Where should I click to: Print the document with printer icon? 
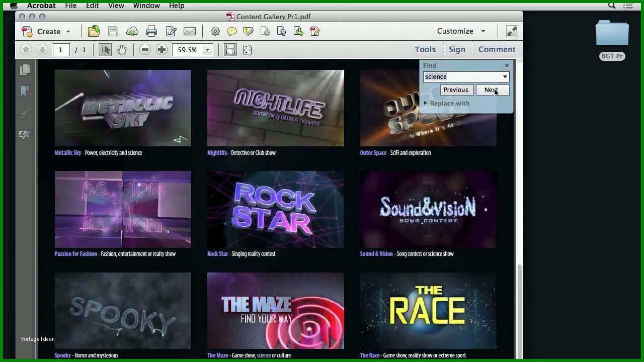(x=151, y=31)
